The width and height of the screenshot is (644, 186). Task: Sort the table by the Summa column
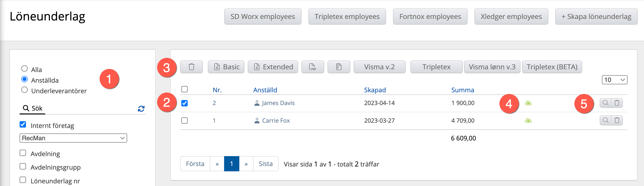coord(462,90)
